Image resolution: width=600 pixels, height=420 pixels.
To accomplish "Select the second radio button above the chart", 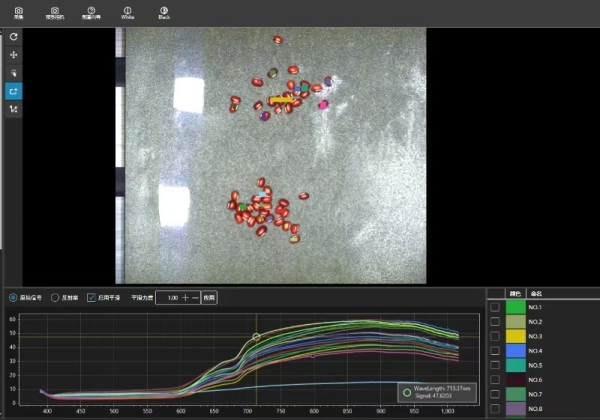I will (x=55, y=297).
